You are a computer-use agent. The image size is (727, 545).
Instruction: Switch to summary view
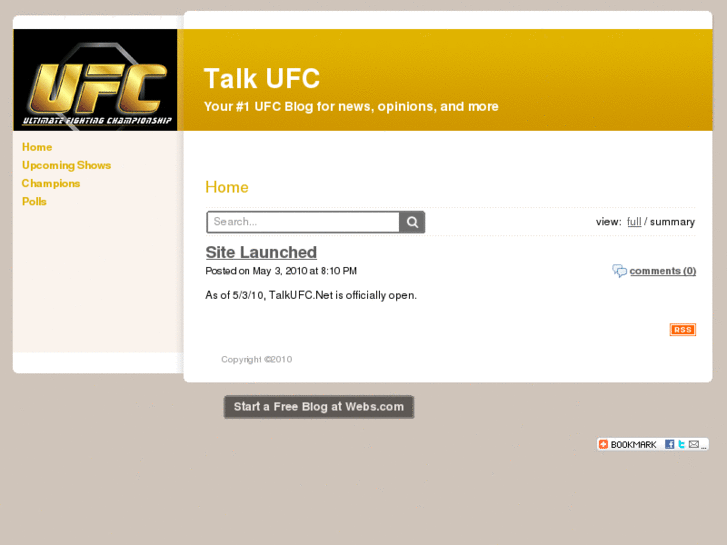672,222
